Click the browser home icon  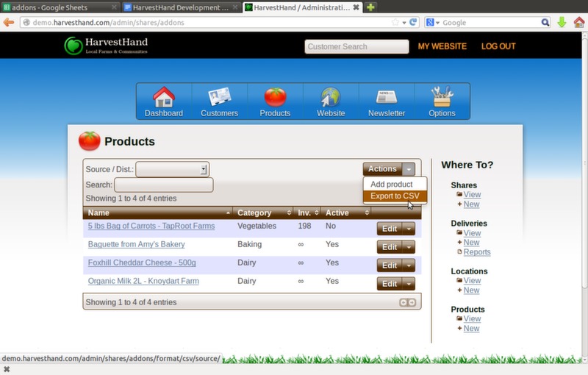click(578, 22)
